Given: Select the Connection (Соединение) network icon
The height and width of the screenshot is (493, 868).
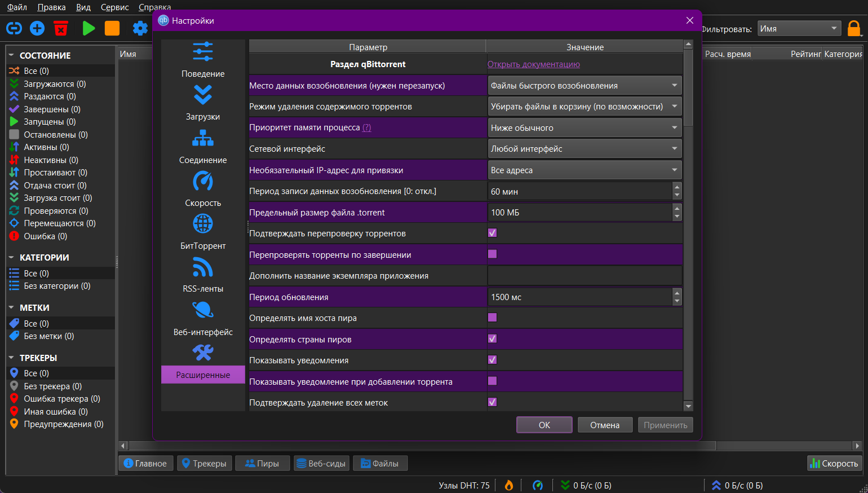Looking at the screenshot, I should click(203, 138).
